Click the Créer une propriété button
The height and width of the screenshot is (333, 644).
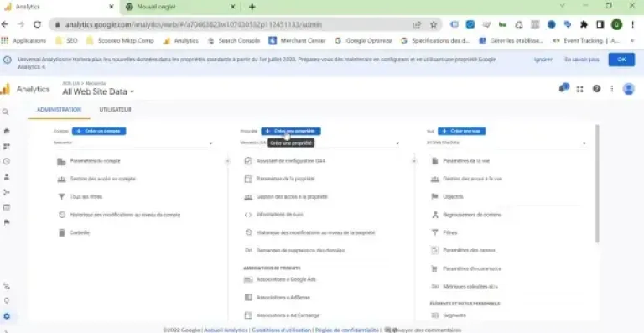tap(291, 131)
